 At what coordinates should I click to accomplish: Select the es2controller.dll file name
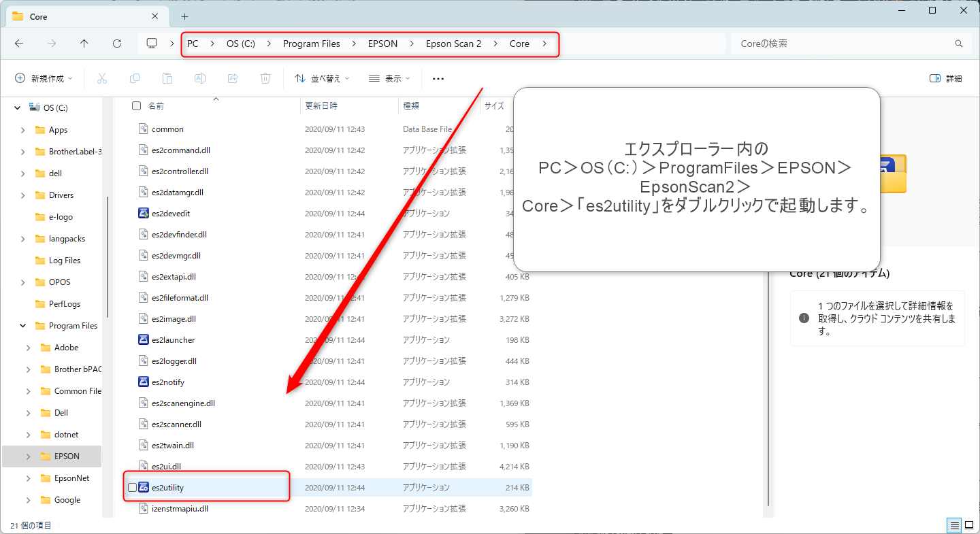pyautogui.click(x=180, y=171)
